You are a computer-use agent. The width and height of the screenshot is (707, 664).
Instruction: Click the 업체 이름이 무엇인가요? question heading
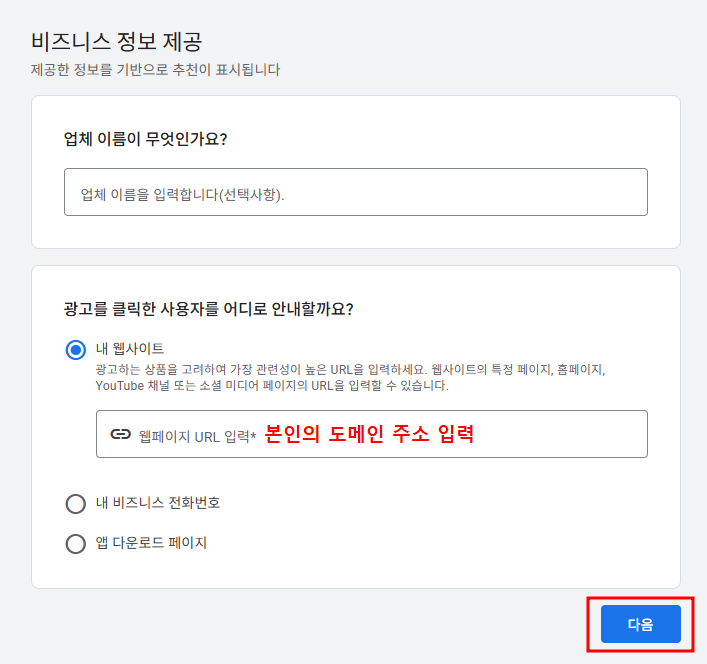pyautogui.click(x=145, y=139)
